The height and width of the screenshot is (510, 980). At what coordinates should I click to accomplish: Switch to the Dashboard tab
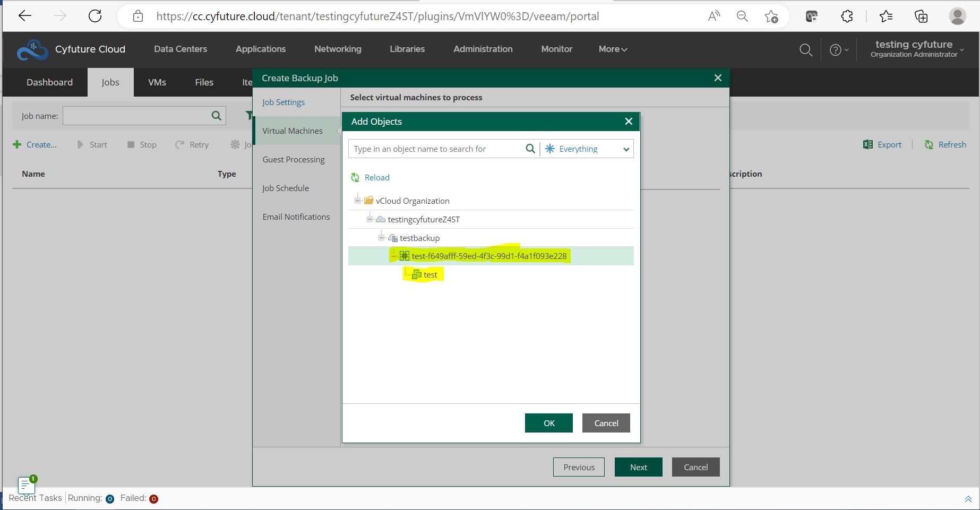click(x=50, y=82)
